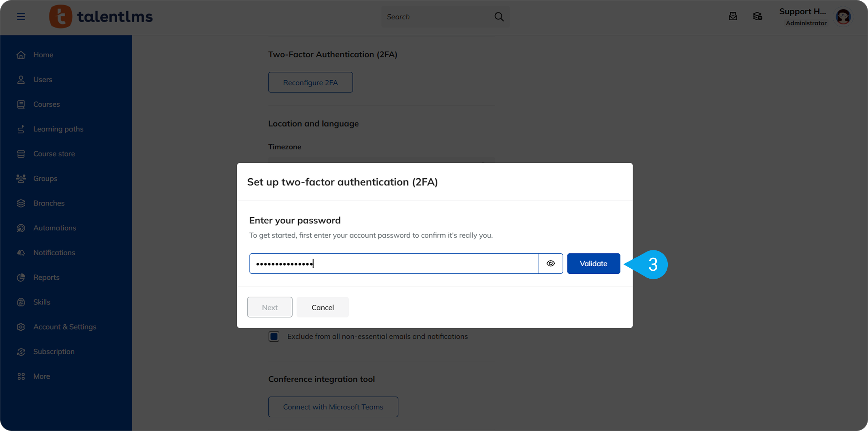Click the Account & Settings gear icon

pyautogui.click(x=21, y=327)
